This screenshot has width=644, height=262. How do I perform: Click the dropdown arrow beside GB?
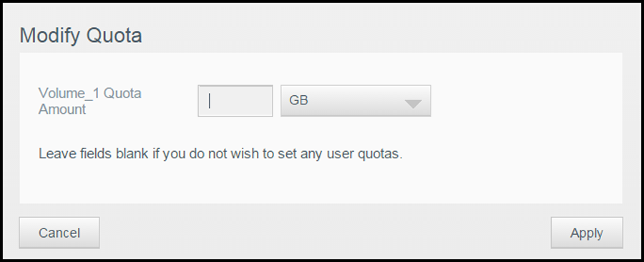pos(413,104)
